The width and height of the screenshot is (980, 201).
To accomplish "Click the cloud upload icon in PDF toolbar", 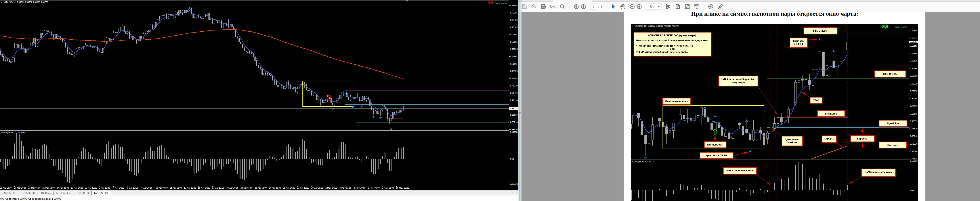I will (x=534, y=6).
